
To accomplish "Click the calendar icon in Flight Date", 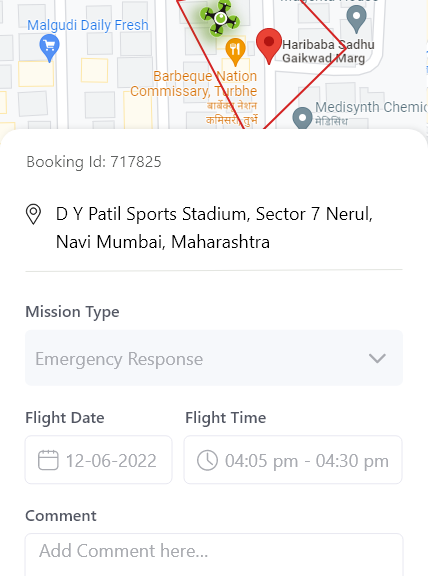I will click(48, 460).
